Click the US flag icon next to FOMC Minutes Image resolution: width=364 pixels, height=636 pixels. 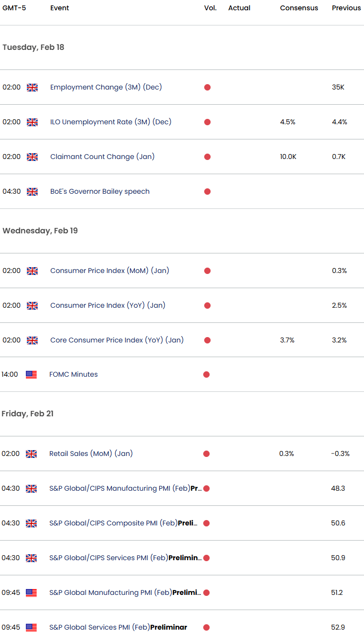(31, 374)
